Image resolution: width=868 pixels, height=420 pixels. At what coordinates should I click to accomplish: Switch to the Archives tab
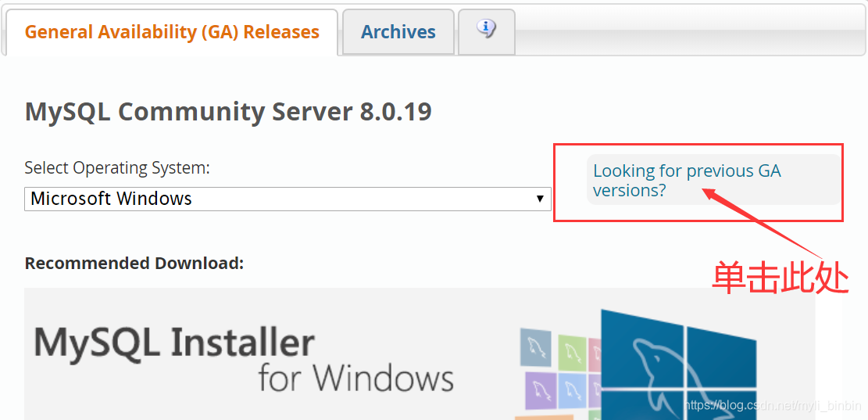[x=398, y=32]
